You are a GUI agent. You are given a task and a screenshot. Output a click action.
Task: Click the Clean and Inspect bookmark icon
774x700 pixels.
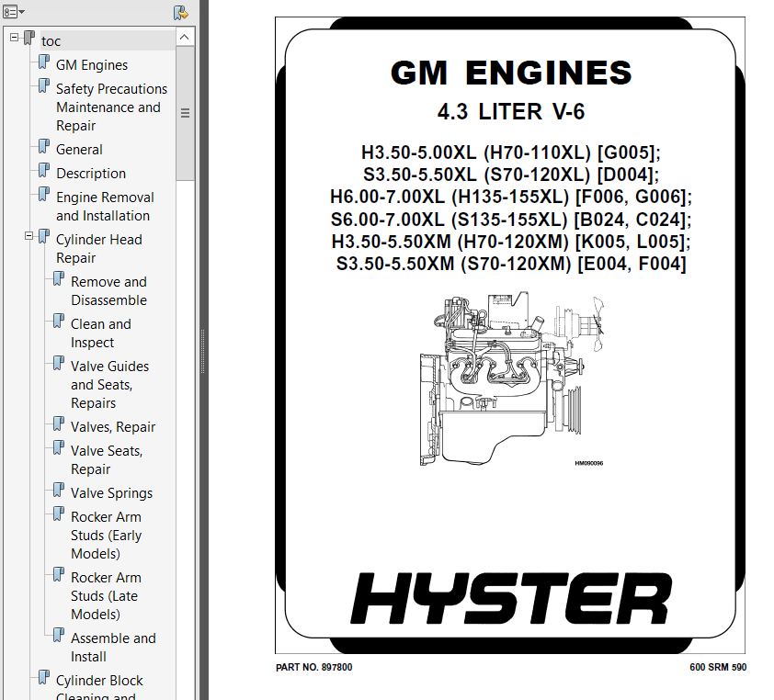(x=59, y=321)
